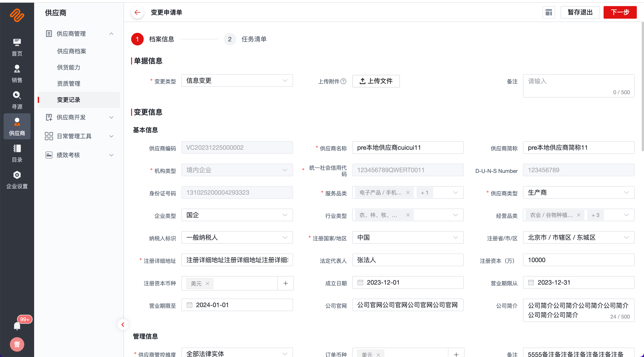
Task: Edit the 供应商简称 field
Action: point(578,147)
